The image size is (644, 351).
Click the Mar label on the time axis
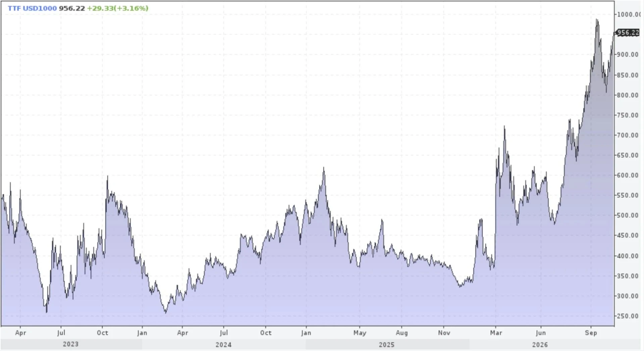(496, 333)
